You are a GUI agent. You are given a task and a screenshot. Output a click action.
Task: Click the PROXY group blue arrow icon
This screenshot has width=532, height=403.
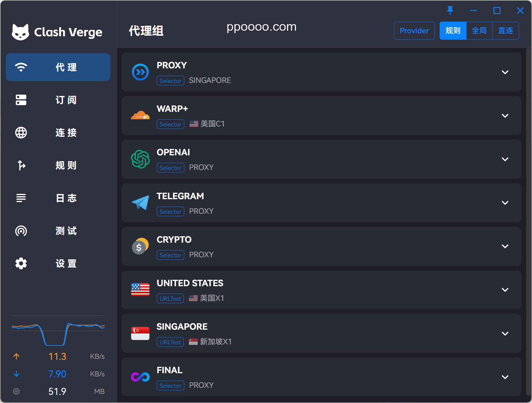(x=140, y=72)
